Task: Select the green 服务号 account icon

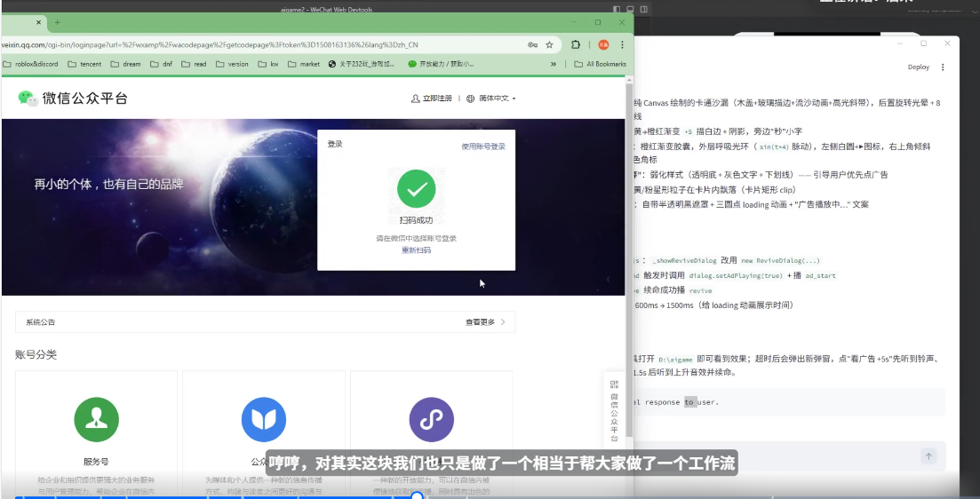Action: point(96,420)
